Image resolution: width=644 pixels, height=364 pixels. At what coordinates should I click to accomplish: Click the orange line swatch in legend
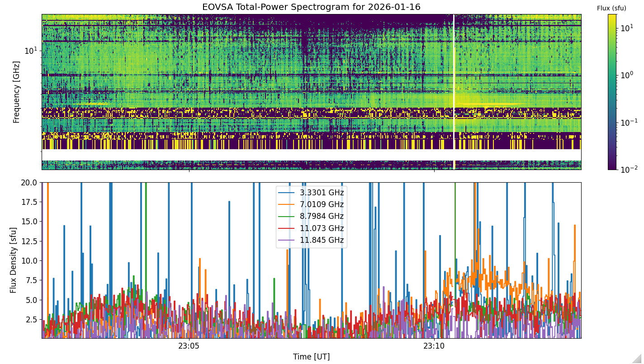click(287, 205)
